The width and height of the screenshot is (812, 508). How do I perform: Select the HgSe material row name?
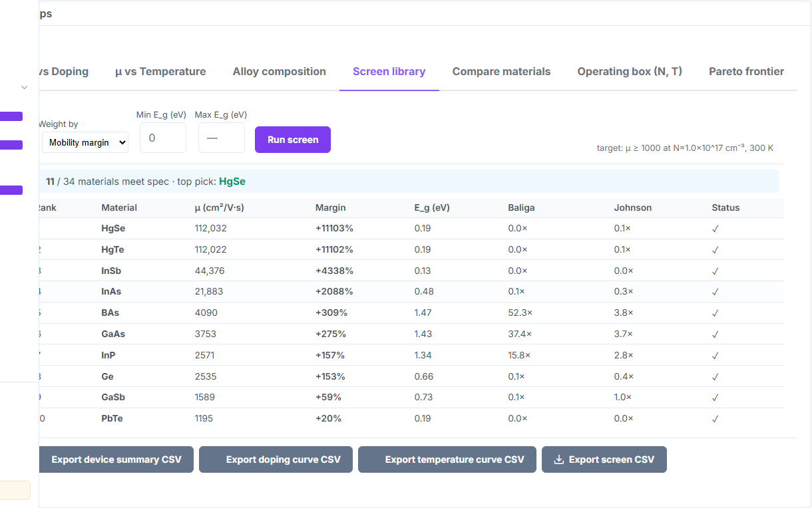tap(113, 228)
